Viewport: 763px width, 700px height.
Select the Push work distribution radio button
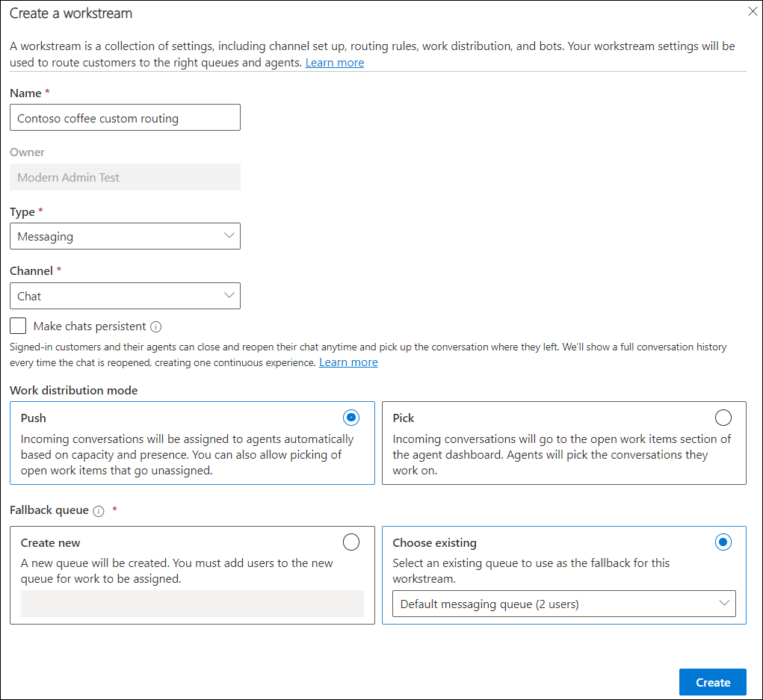(x=350, y=418)
